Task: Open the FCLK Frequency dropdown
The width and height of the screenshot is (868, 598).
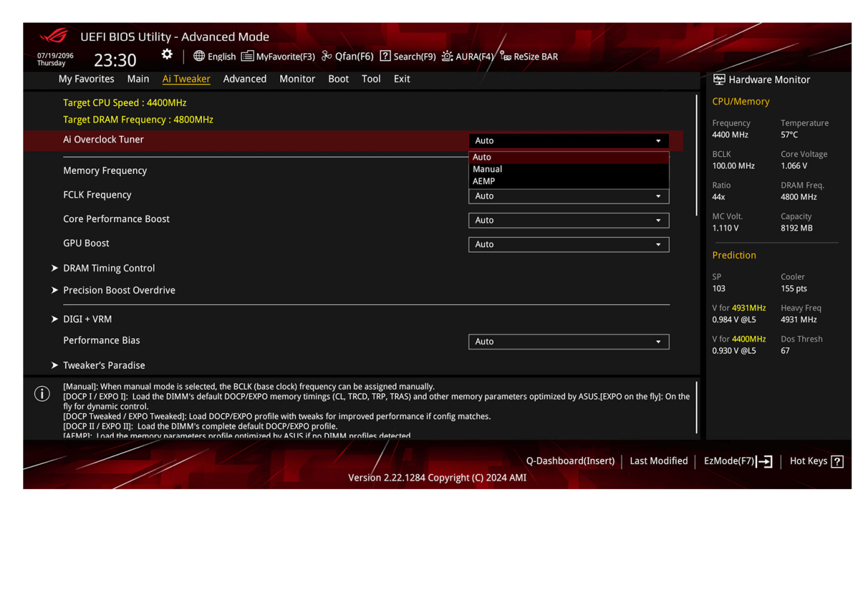Action: [568, 196]
